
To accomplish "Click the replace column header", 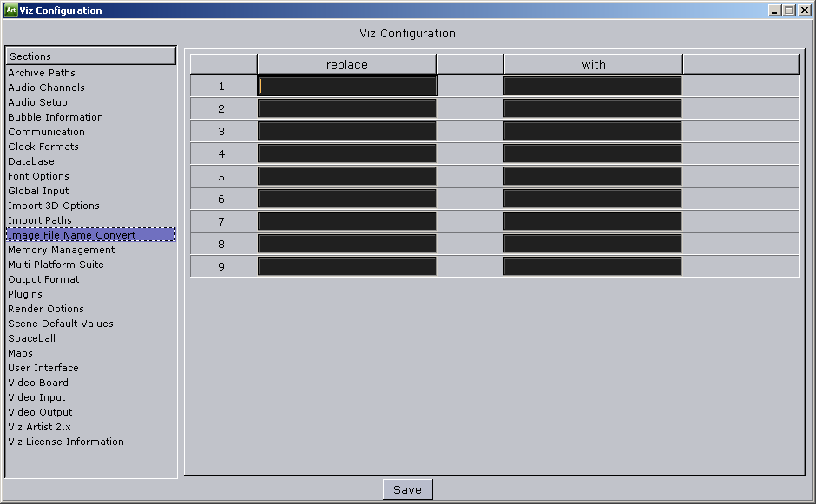I will [346, 63].
